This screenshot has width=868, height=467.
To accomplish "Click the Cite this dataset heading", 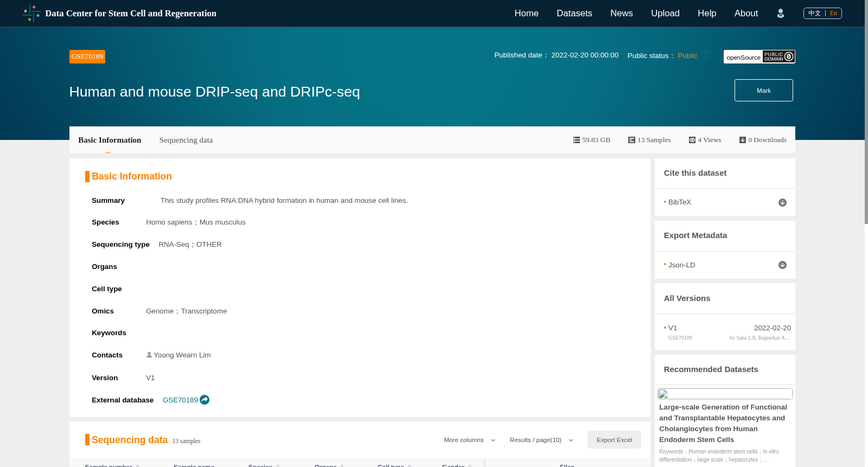I will click(x=695, y=173).
